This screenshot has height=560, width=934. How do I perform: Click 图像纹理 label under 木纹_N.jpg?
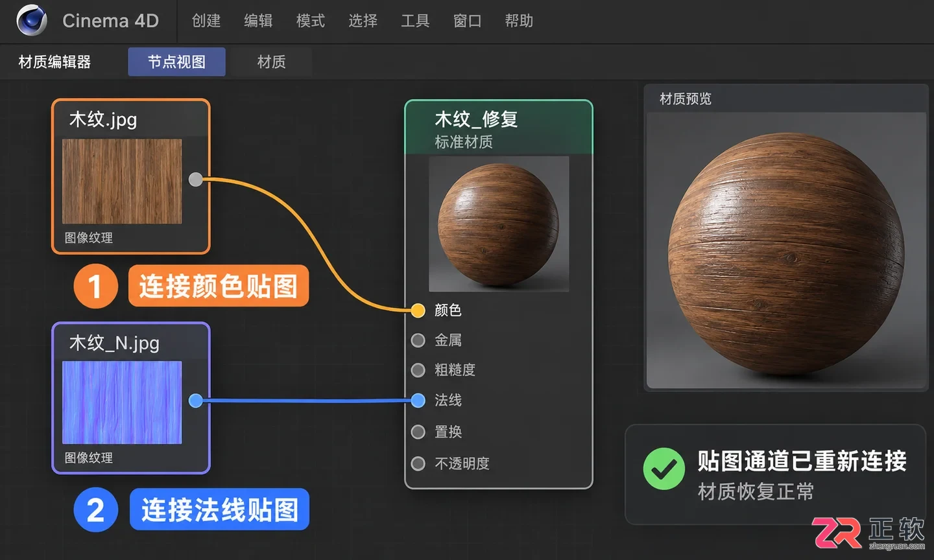coord(89,458)
